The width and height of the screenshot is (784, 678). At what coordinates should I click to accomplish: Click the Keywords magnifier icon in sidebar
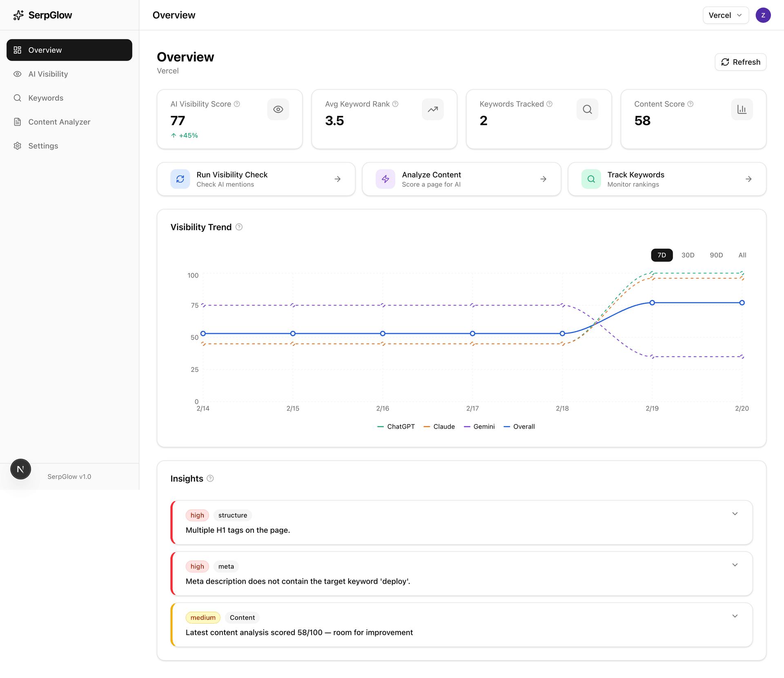pyautogui.click(x=18, y=98)
